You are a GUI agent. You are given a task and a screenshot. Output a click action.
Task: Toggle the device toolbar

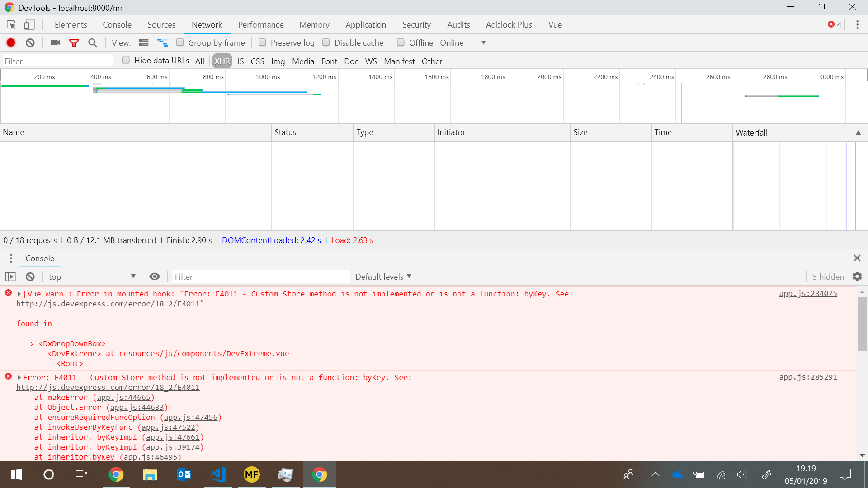tap(29, 25)
